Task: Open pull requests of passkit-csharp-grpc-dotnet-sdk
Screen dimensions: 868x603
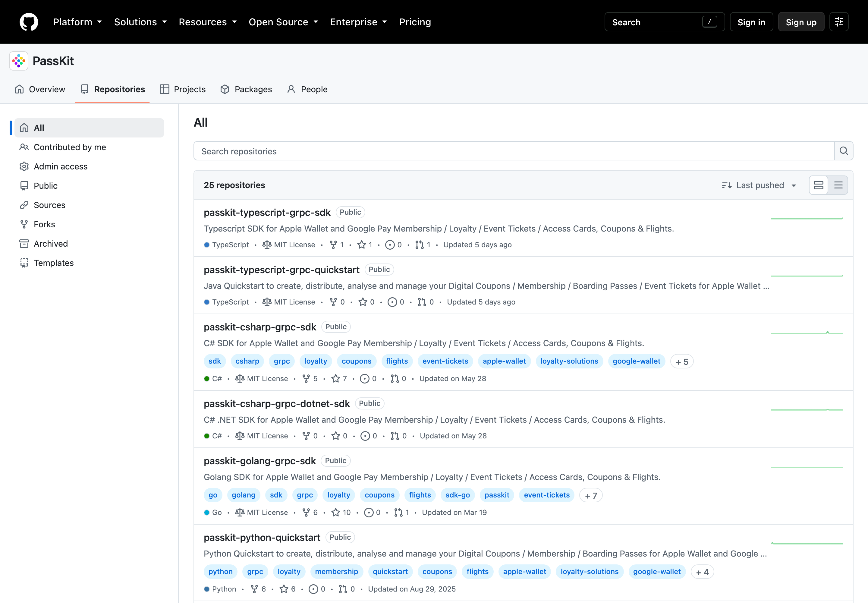Action: click(399, 436)
